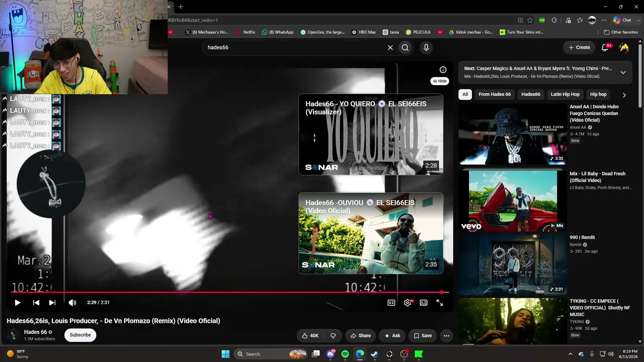Open a new browser tab
The height and width of the screenshot is (362, 644).
point(181,7)
